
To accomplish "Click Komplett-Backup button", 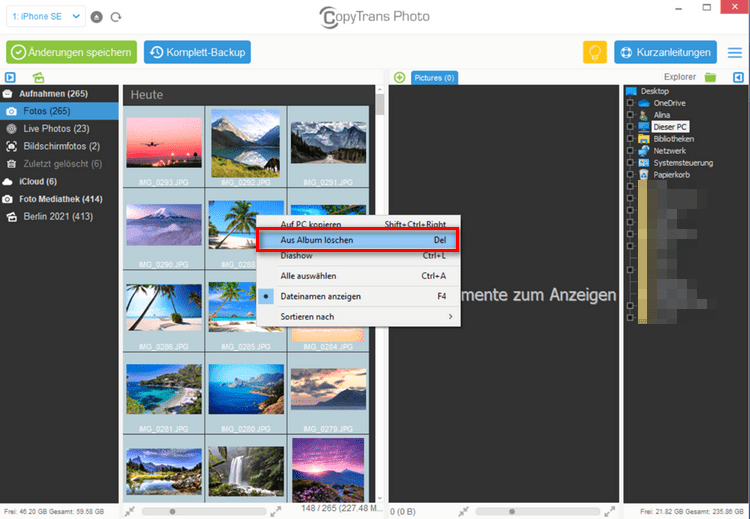I will point(197,52).
